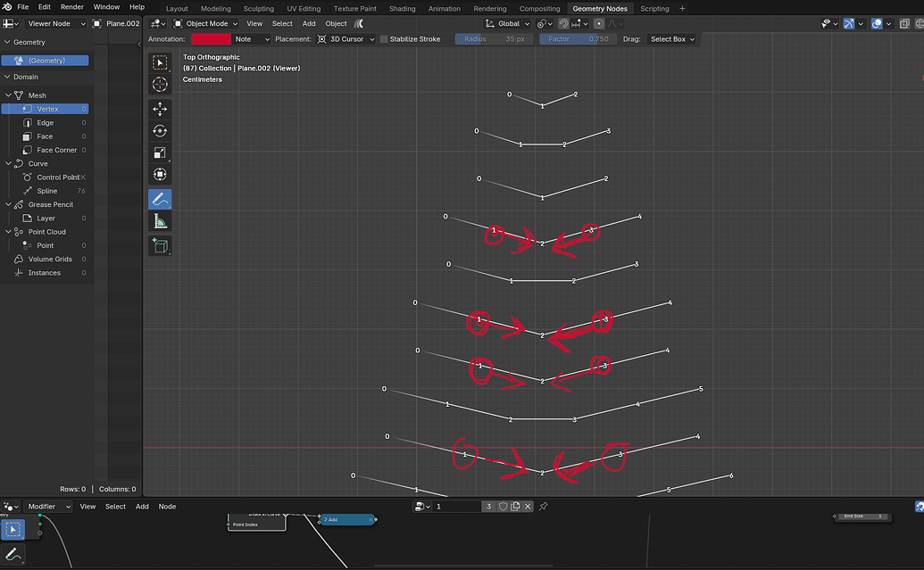Open the Viewer Node dropdown

pyautogui.click(x=54, y=23)
